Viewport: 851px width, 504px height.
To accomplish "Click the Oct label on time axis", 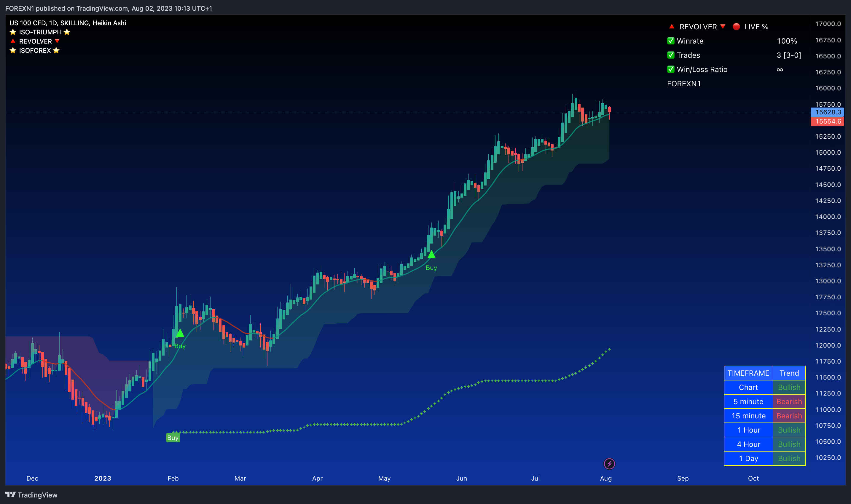I will pyautogui.click(x=753, y=478).
